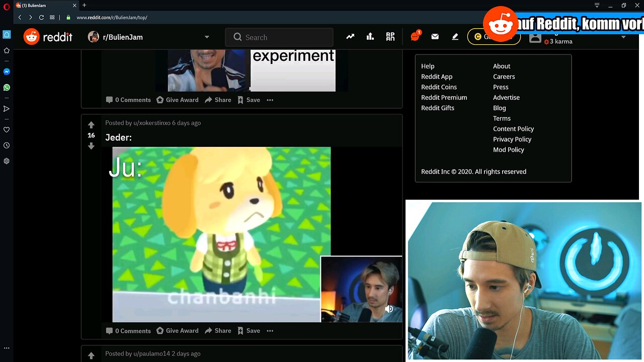The width and height of the screenshot is (644, 362).
Task: Click the browser address bar URL
Action: (x=112, y=17)
